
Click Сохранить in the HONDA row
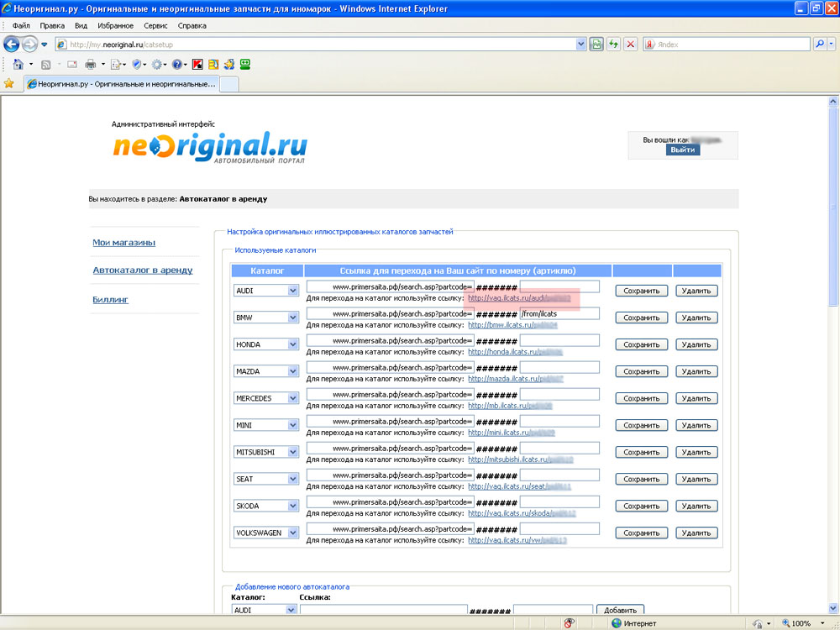pos(641,344)
